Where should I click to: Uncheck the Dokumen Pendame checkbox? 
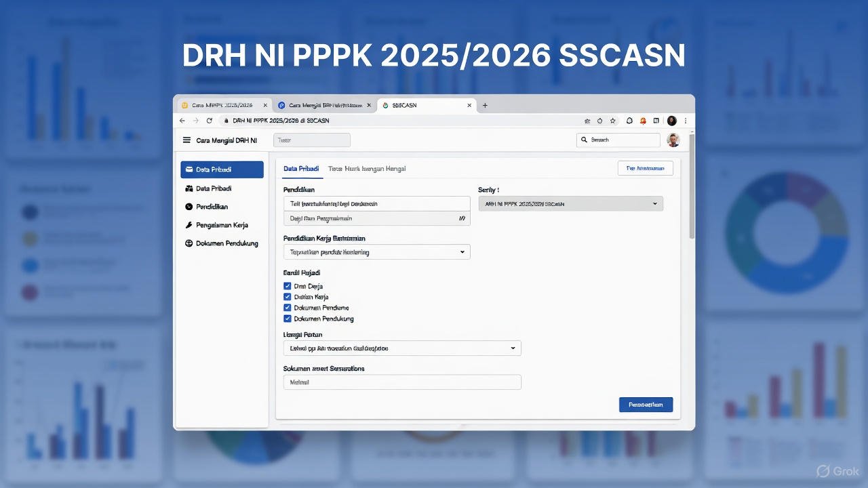(288, 308)
